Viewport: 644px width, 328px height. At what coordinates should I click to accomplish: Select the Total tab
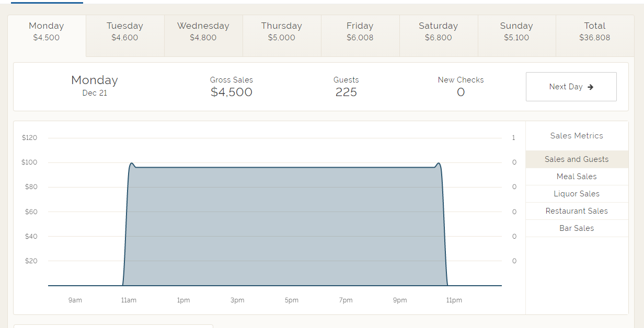(x=594, y=31)
